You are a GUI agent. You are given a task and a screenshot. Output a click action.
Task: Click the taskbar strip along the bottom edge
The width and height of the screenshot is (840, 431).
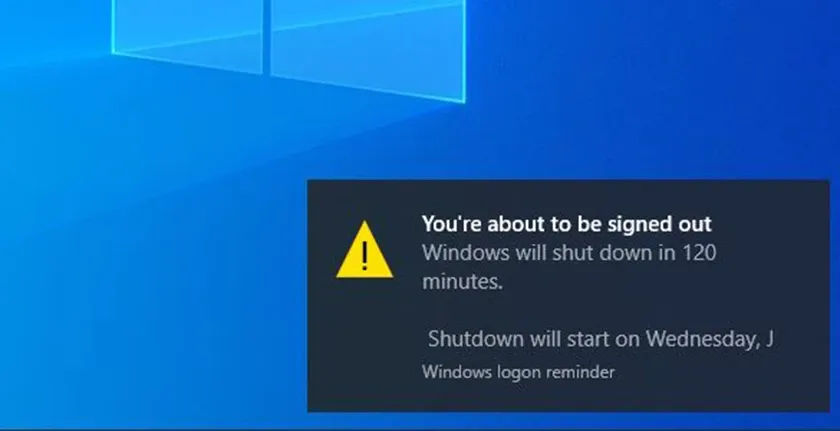[x=420, y=428]
